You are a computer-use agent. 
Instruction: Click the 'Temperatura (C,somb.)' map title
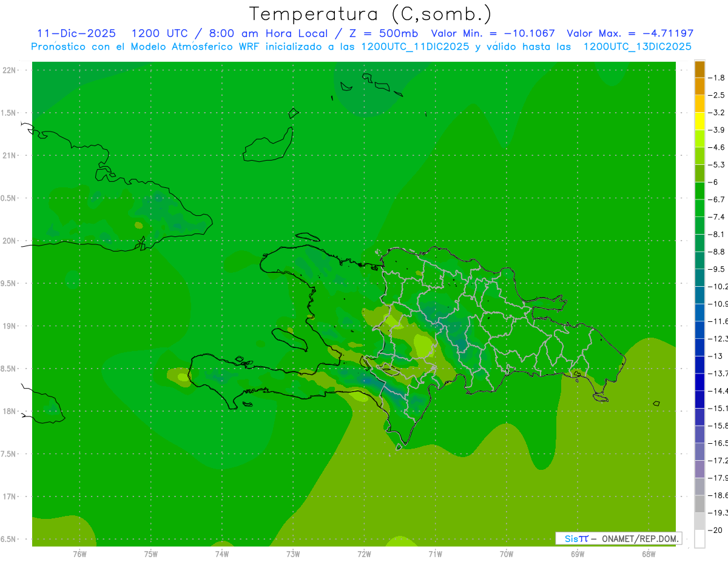coord(370,13)
